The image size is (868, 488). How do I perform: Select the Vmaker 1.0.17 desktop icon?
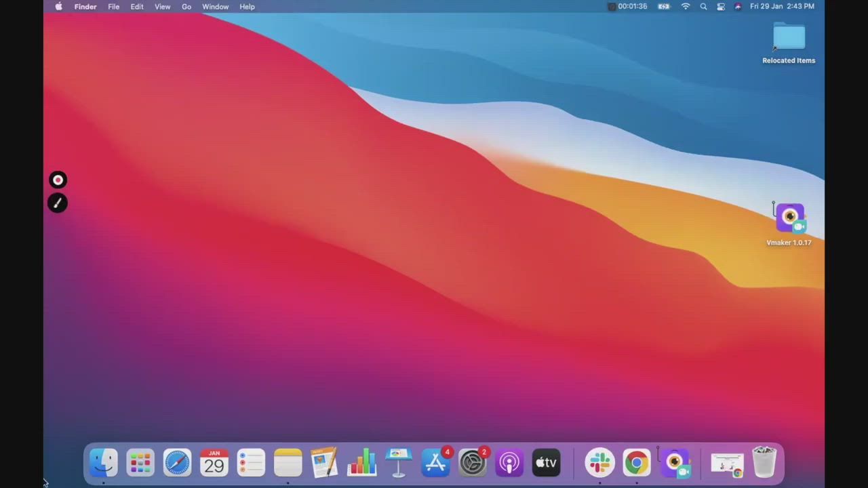coord(789,224)
